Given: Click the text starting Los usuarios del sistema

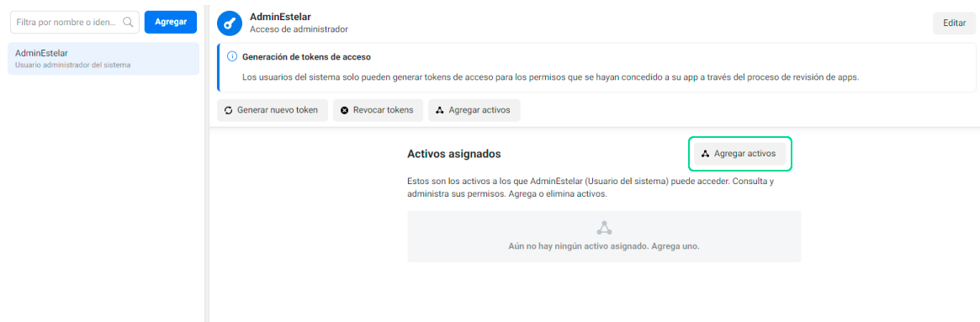Looking at the screenshot, I should tap(551, 78).
